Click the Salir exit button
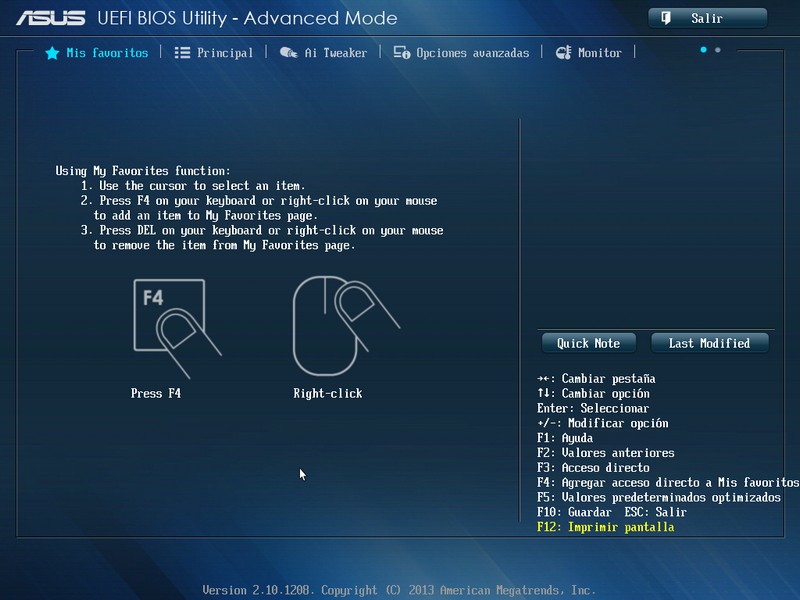 (x=707, y=18)
